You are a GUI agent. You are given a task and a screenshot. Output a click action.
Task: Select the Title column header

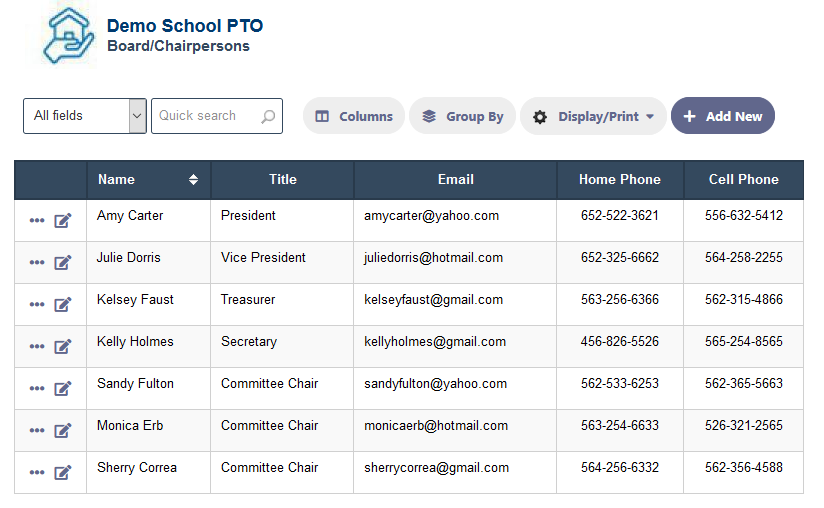click(x=283, y=180)
